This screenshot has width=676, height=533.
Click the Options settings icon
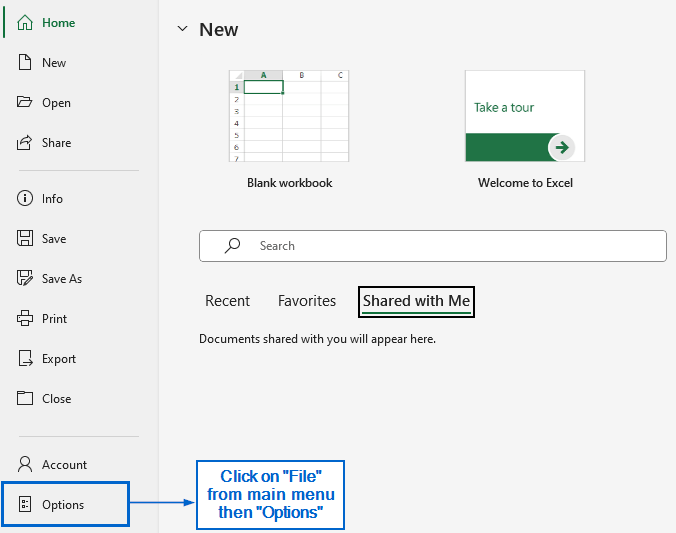pyautogui.click(x=25, y=505)
